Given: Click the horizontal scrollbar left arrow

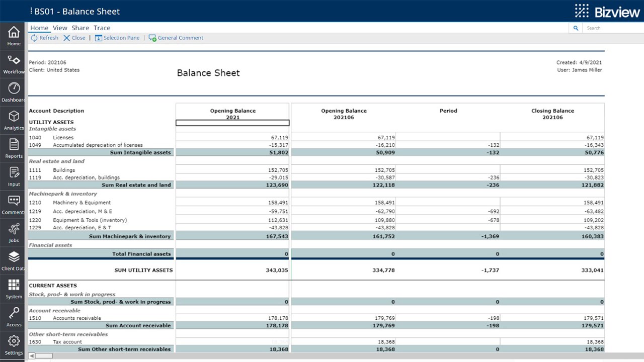Looking at the screenshot, I should (x=32, y=356).
